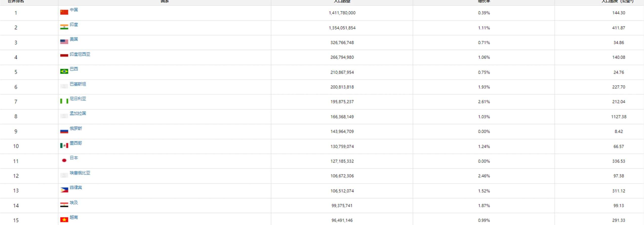Select Bangladesh's density value 1127.38
644x225 pixels.
(618, 117)
